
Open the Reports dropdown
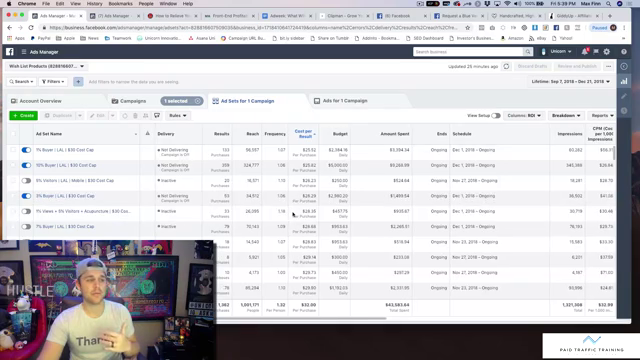(x=602, y=116)
